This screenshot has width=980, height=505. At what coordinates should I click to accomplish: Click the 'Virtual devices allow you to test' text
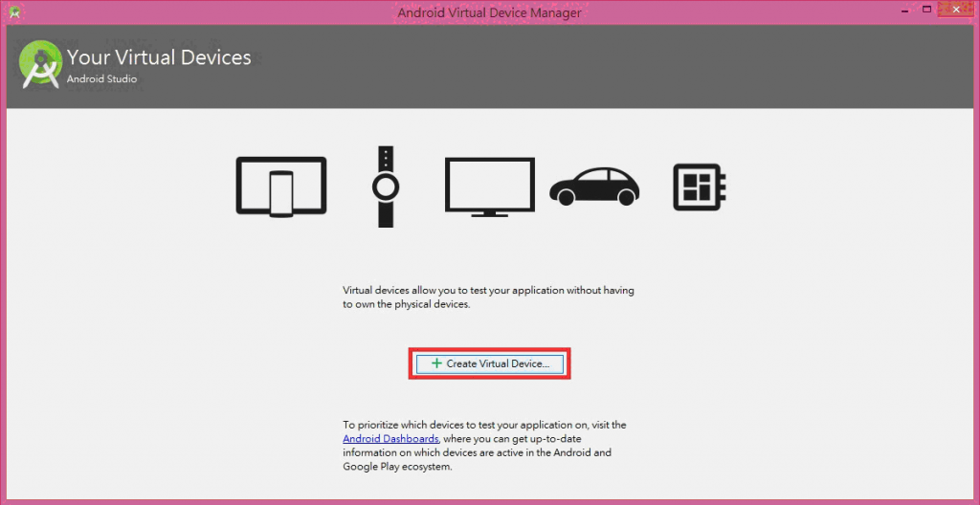click(488, 298)
